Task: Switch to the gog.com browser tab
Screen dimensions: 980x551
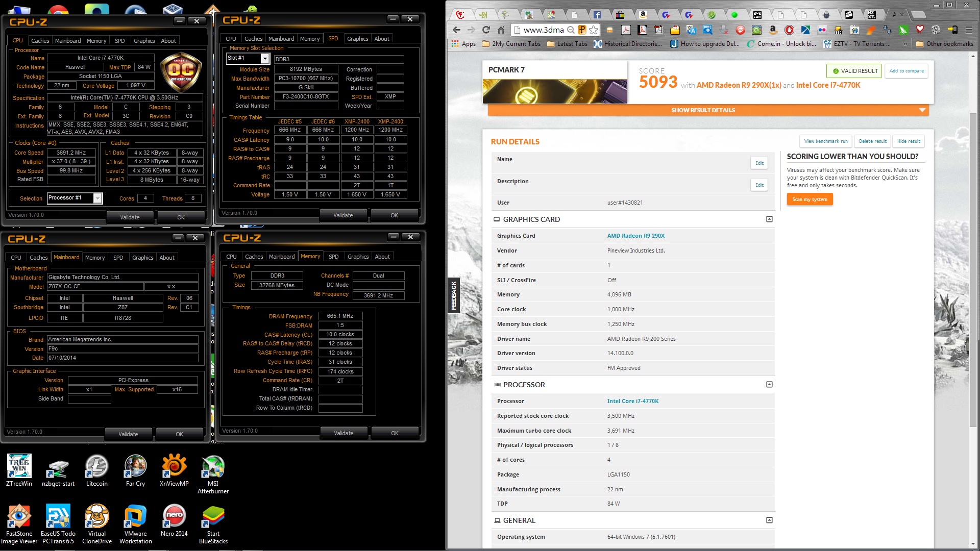Action: coord(757,15)
